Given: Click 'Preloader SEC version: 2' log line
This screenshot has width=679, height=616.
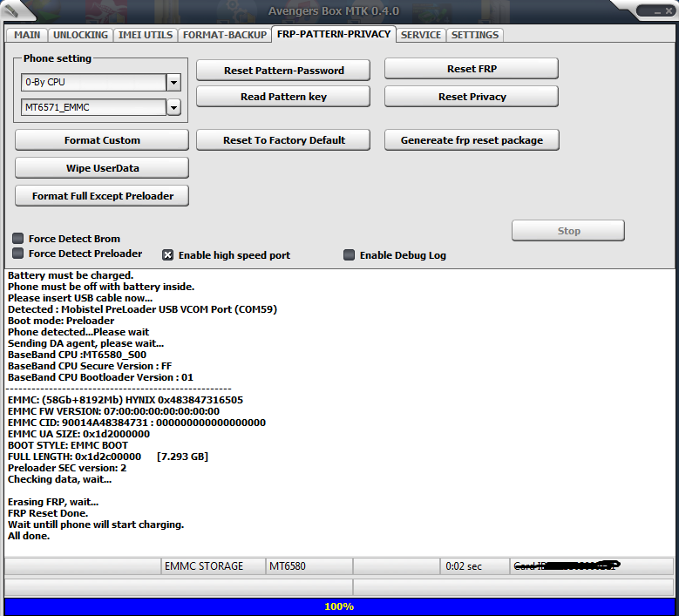Looking at the screenshot, I should [67, 468].
